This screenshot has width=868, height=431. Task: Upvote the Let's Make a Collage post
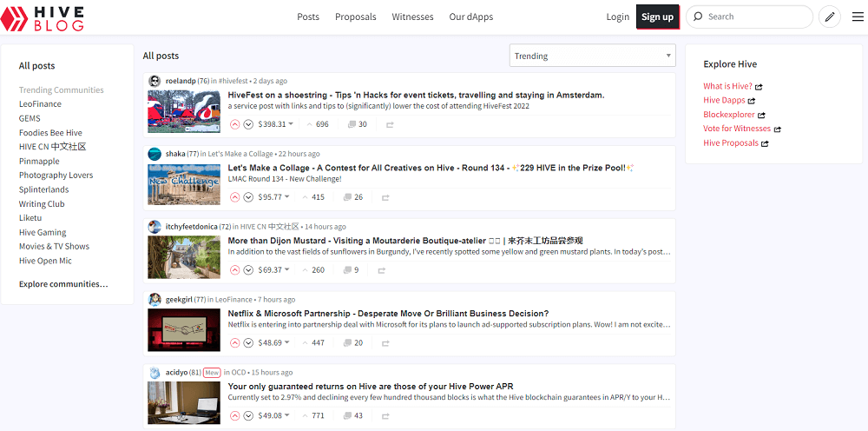click(x=234, y=196)
